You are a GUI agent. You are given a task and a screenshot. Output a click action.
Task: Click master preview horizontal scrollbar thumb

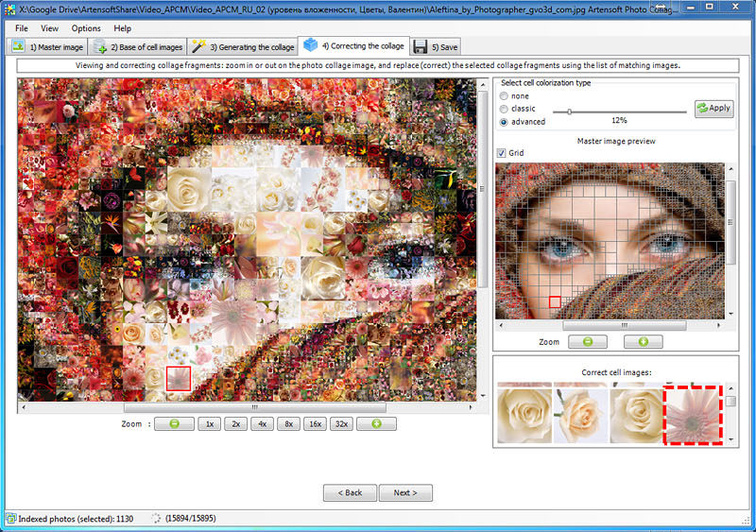pos(625,326)
